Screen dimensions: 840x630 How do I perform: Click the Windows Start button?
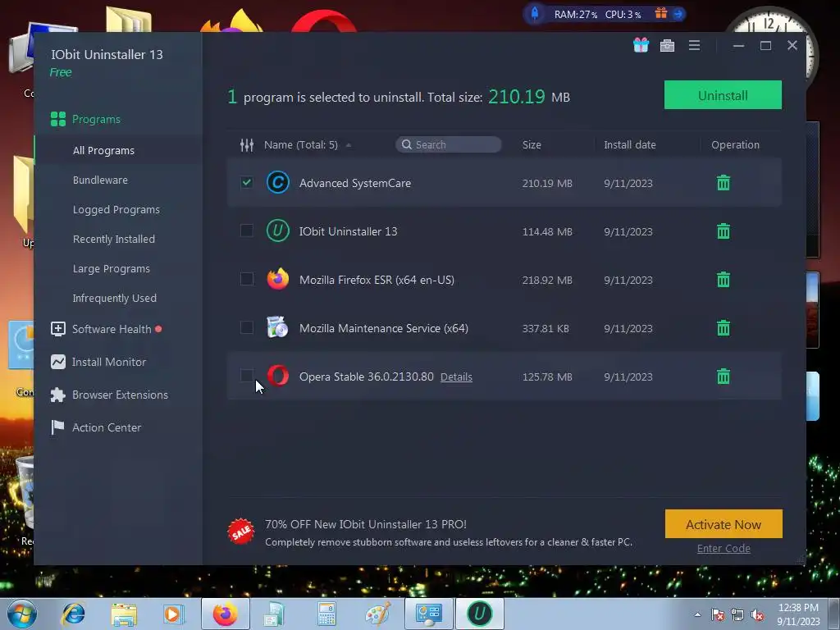[x=21, y=614]
